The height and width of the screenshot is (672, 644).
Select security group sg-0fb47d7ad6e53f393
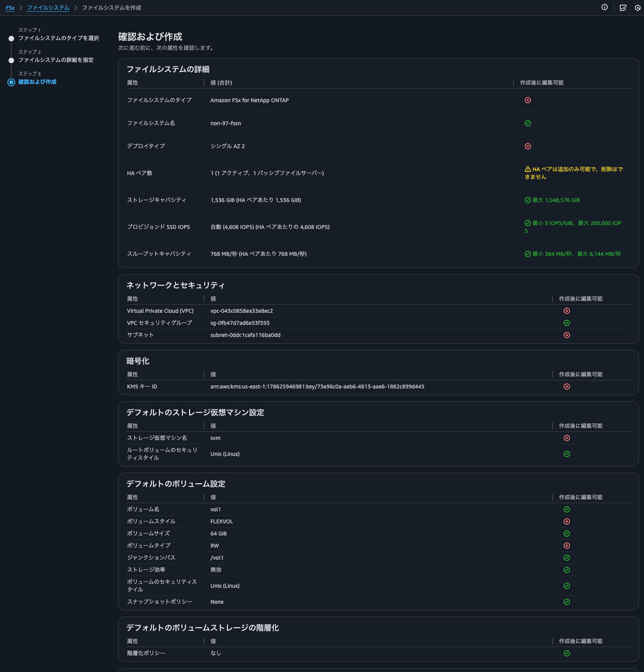click(x=240, y=323)
